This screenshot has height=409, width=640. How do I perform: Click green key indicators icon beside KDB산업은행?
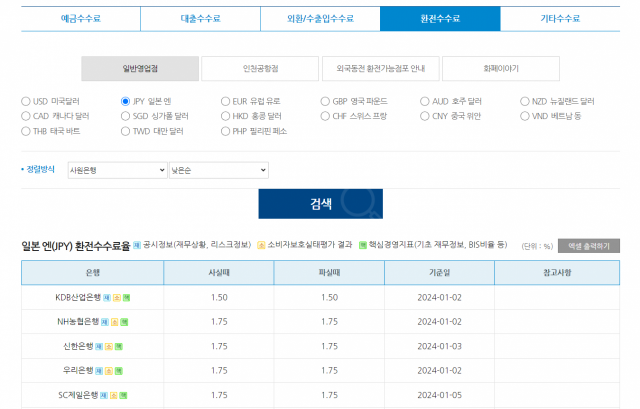tap(126, 297)
